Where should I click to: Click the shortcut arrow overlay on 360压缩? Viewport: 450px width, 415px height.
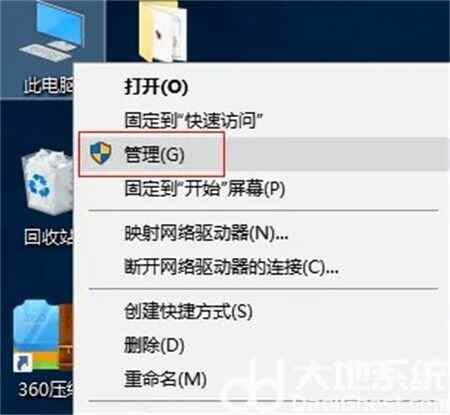23,363
